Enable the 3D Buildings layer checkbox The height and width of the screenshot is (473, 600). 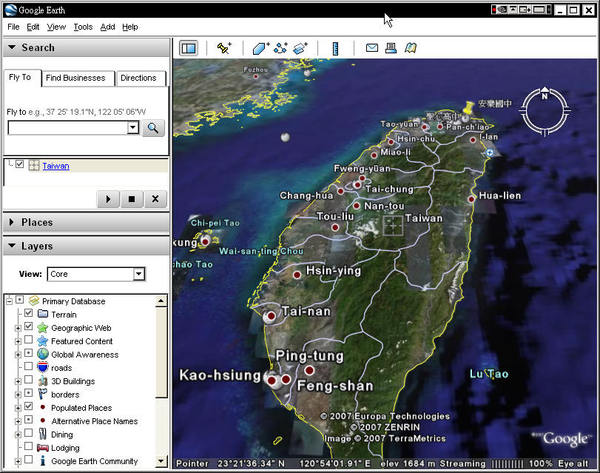28,380
